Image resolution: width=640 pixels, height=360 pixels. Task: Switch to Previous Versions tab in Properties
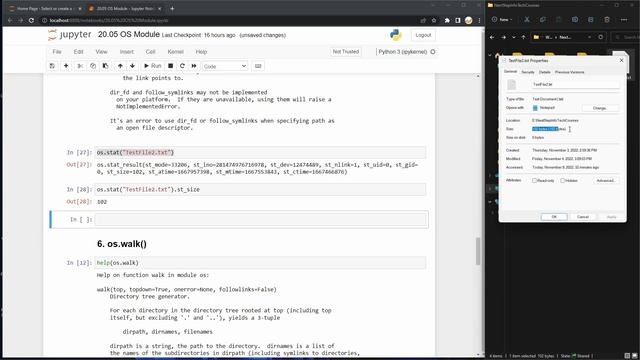(569, 72)
